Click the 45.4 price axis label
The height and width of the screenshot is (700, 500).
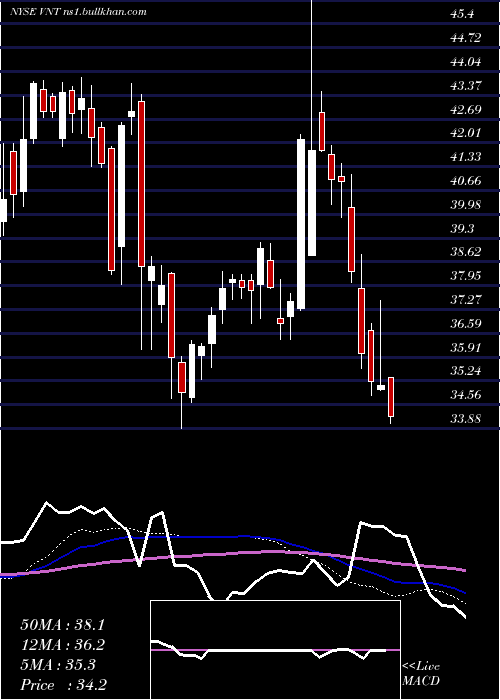462,14
